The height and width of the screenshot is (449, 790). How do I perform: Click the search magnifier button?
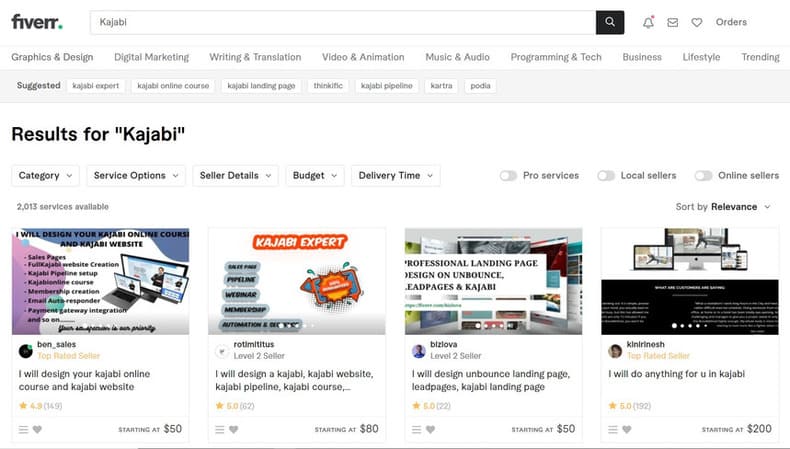[610, 22]
